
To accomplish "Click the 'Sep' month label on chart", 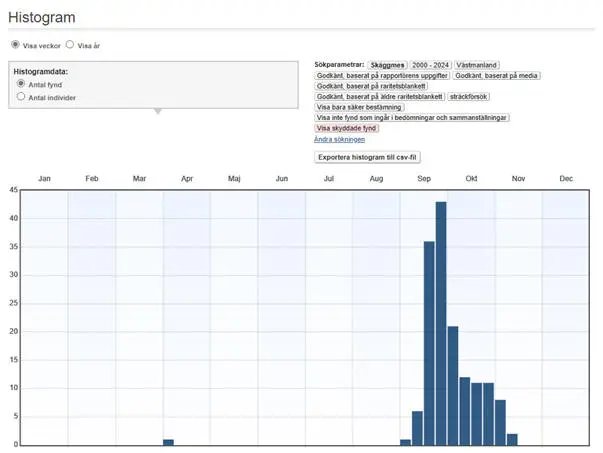I will [424, 178].
